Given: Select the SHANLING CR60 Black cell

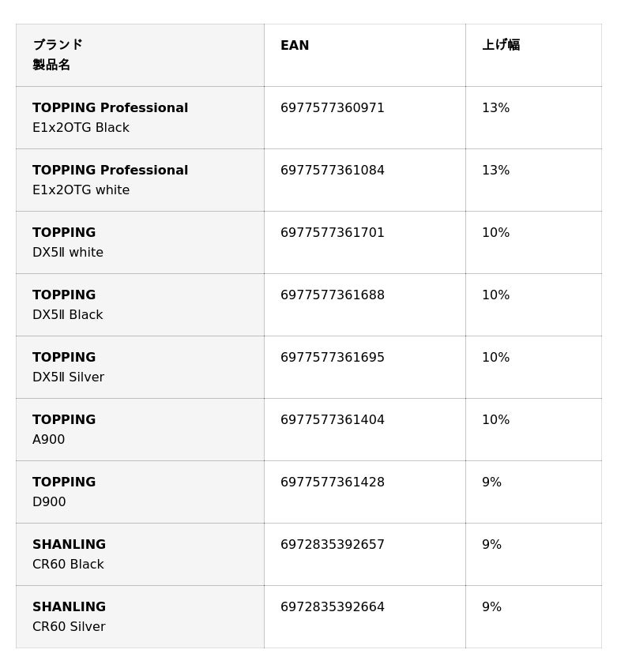Looking at the screenshot, I should tap(140, 554).
